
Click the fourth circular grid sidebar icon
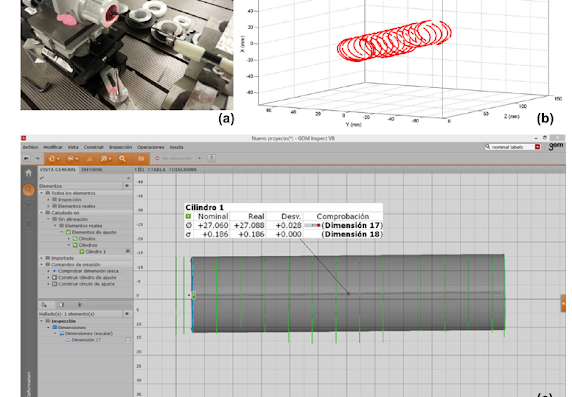(28, 224)
